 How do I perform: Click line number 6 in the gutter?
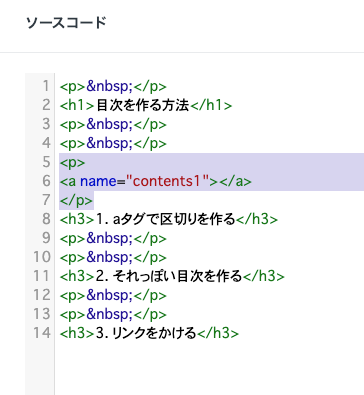(x=46, y=181)
